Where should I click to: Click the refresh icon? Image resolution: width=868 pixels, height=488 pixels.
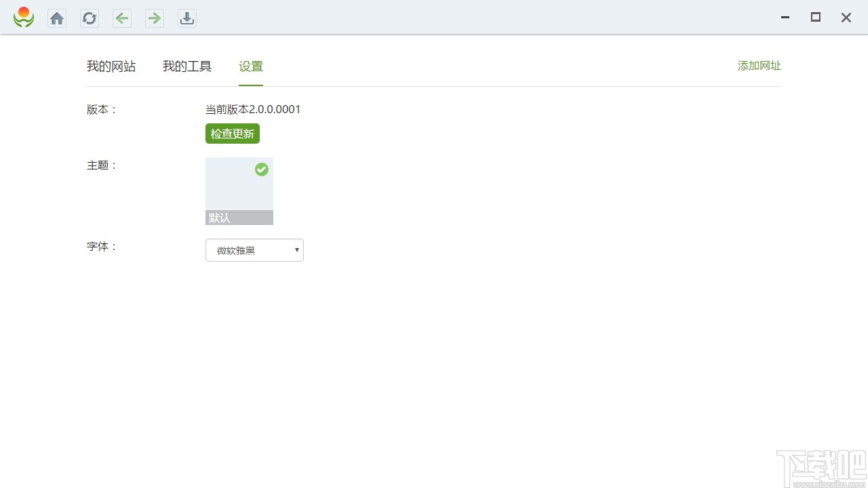(89, 18)
